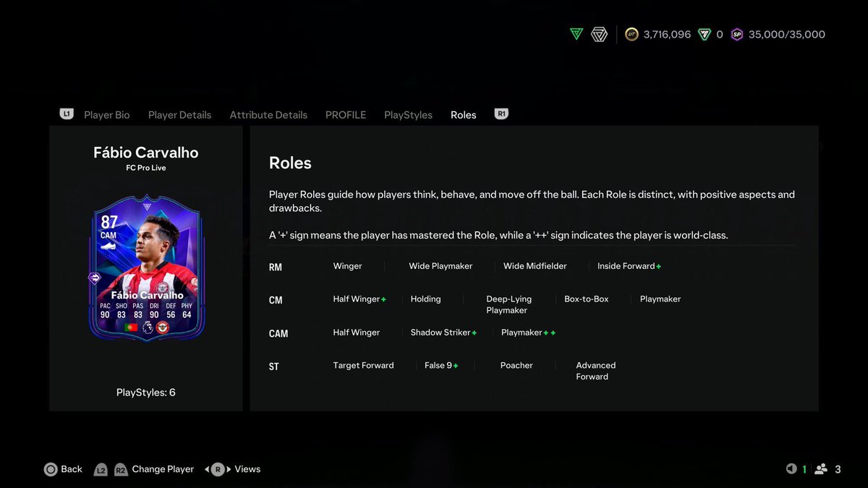Click the R1 shoulder button icon
The width and height of the screenshot is (868, 488).
click(501, 114)
